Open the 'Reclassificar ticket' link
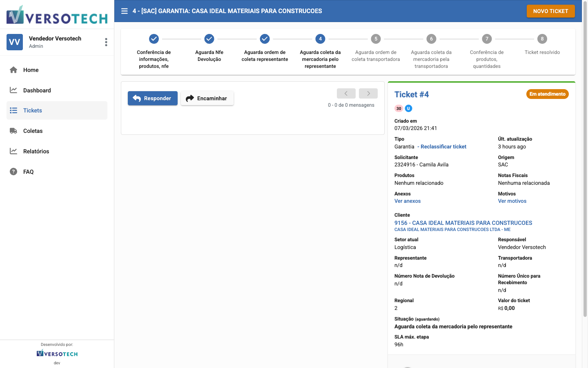 pos(443,146)
